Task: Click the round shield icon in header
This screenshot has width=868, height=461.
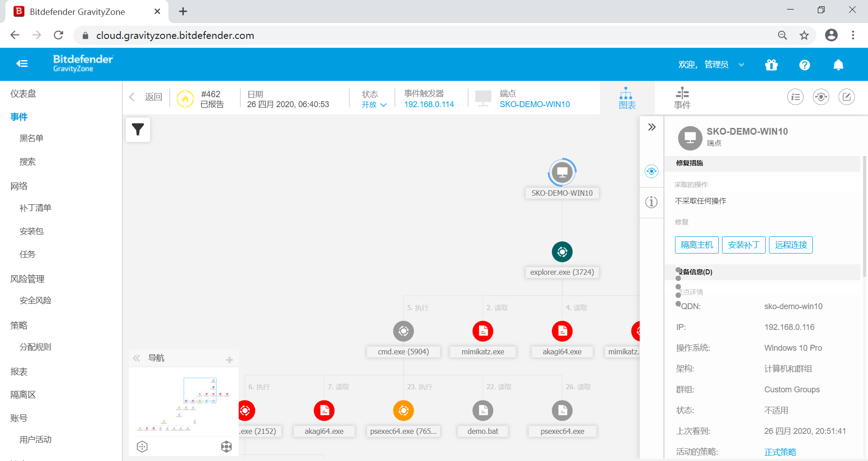Action: point(821,97)
